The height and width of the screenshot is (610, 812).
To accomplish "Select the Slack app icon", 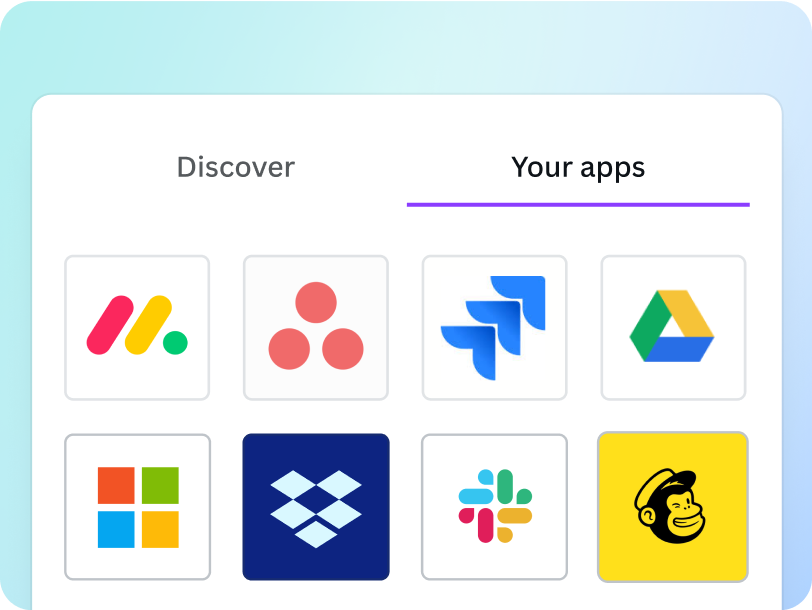I will pyautogui.click(x=495, y=507).
